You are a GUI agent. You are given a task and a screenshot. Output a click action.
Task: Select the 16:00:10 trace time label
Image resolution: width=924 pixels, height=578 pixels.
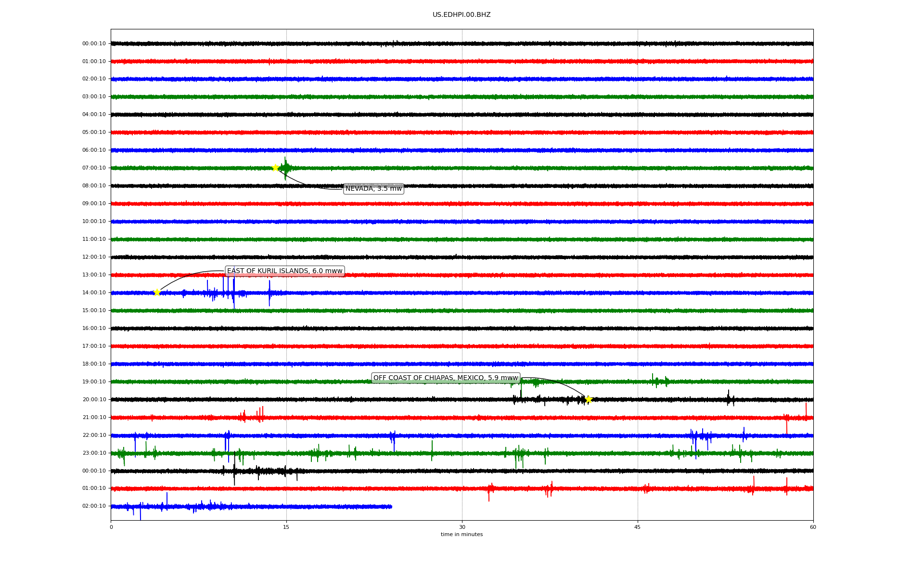click(x=94, y=328)
